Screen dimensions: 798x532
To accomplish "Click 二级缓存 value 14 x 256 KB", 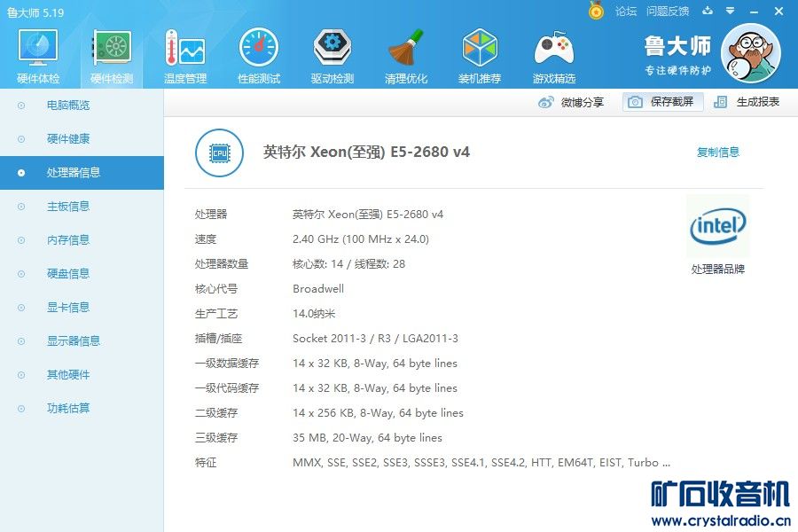I will click(x=378, y=413).
